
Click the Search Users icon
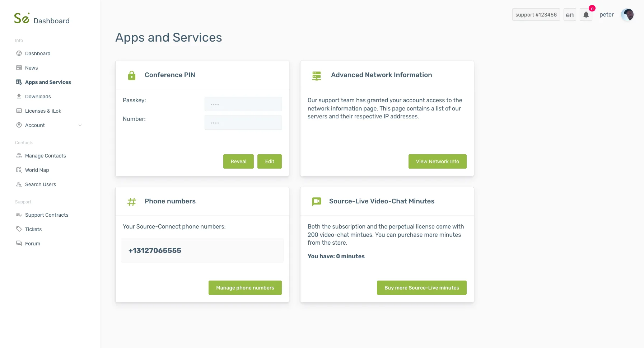19,184
